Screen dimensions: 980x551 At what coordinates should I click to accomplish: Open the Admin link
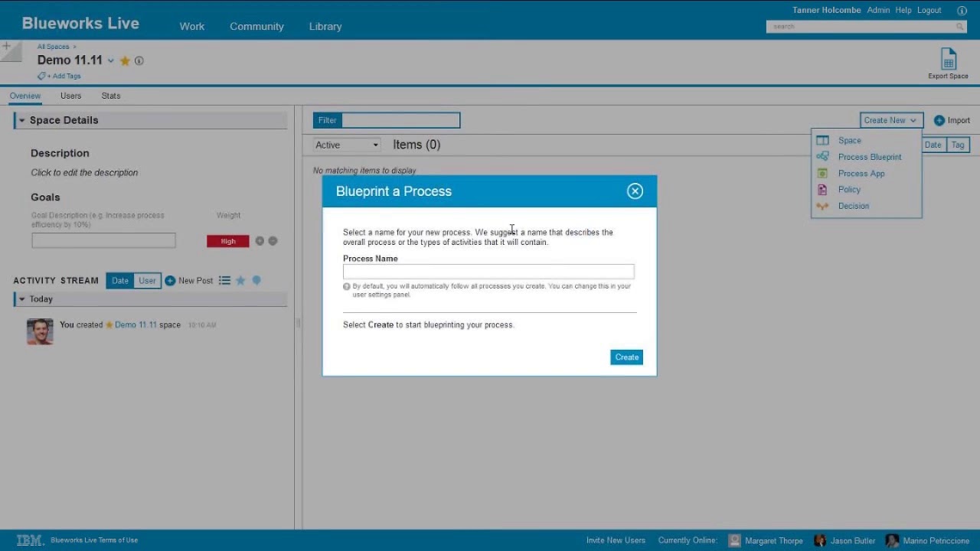(x=878, y=10)
